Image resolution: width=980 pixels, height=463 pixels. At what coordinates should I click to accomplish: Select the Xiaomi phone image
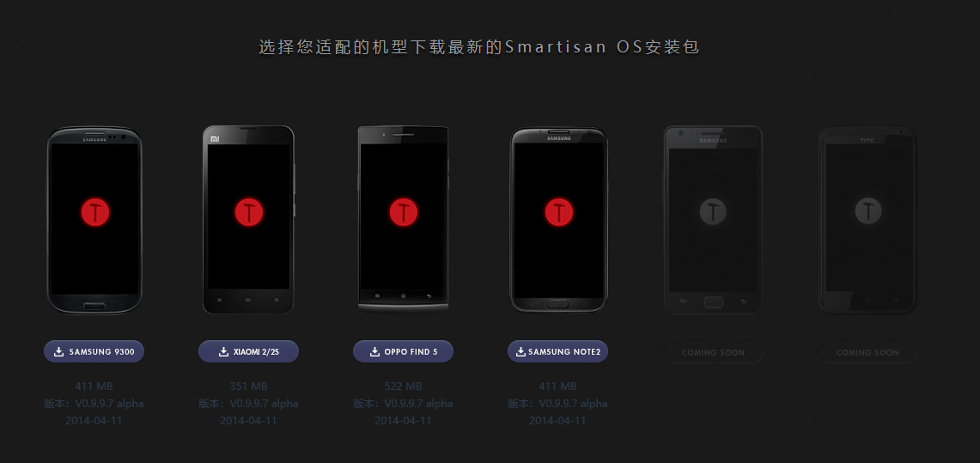249,219
